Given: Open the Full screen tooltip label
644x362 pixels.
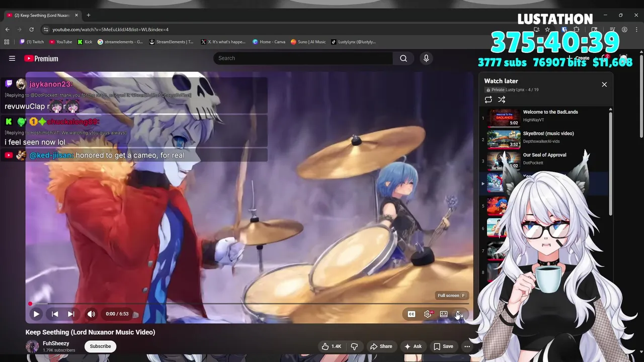Looking at the screenshot, I should tap(451, 296).
